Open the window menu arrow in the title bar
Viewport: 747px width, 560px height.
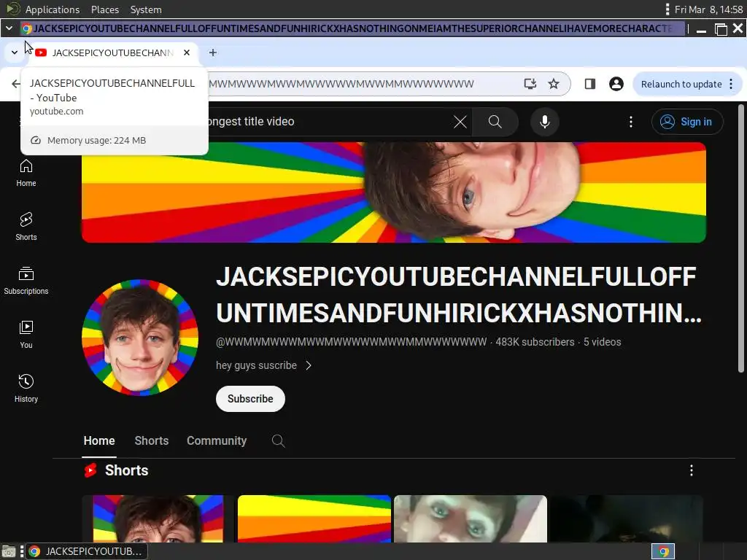pos(9,28)
